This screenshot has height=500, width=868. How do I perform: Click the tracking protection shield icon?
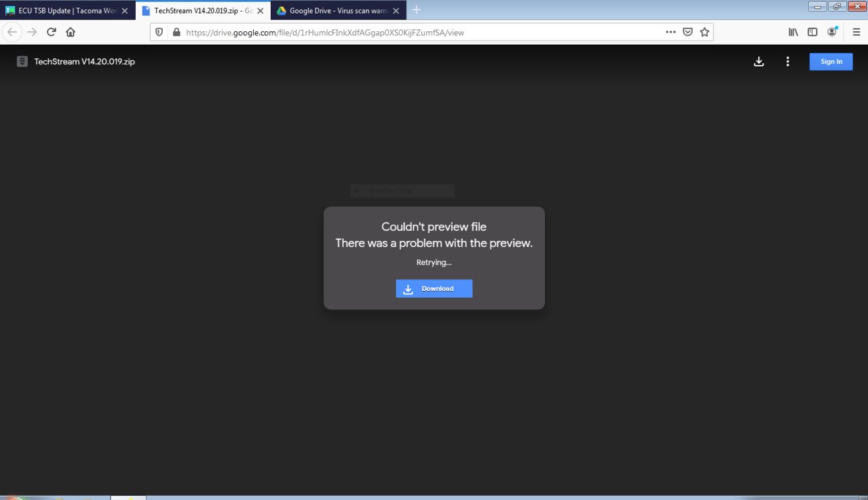(x=159, y=32)
